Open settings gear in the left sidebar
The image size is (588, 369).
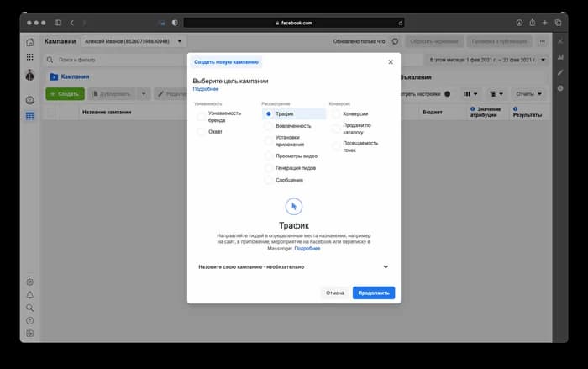point(30,282)
